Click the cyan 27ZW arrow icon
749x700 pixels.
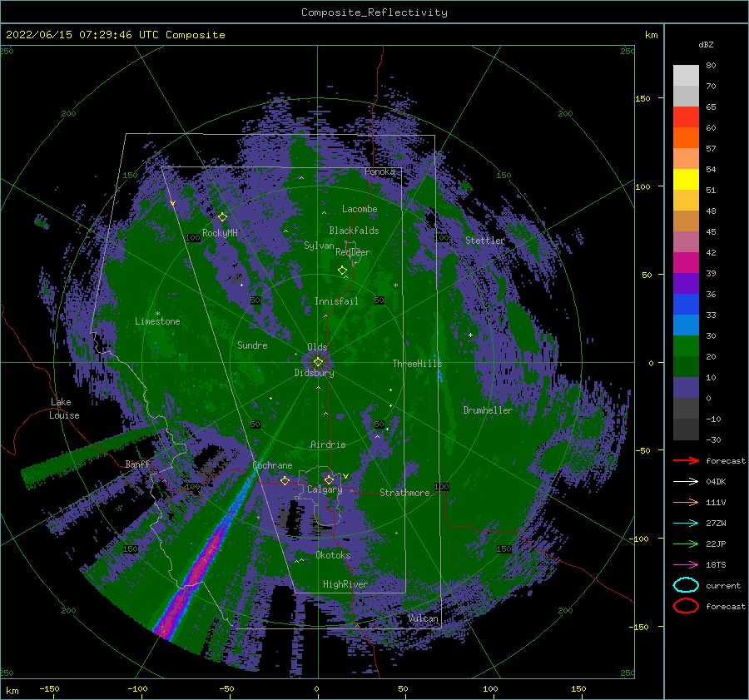tap(686, 524)
